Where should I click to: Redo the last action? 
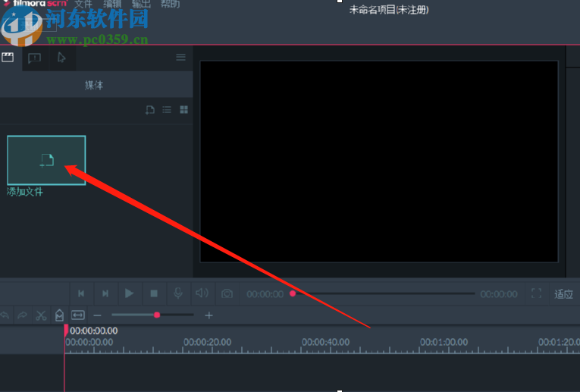(23, 315)
